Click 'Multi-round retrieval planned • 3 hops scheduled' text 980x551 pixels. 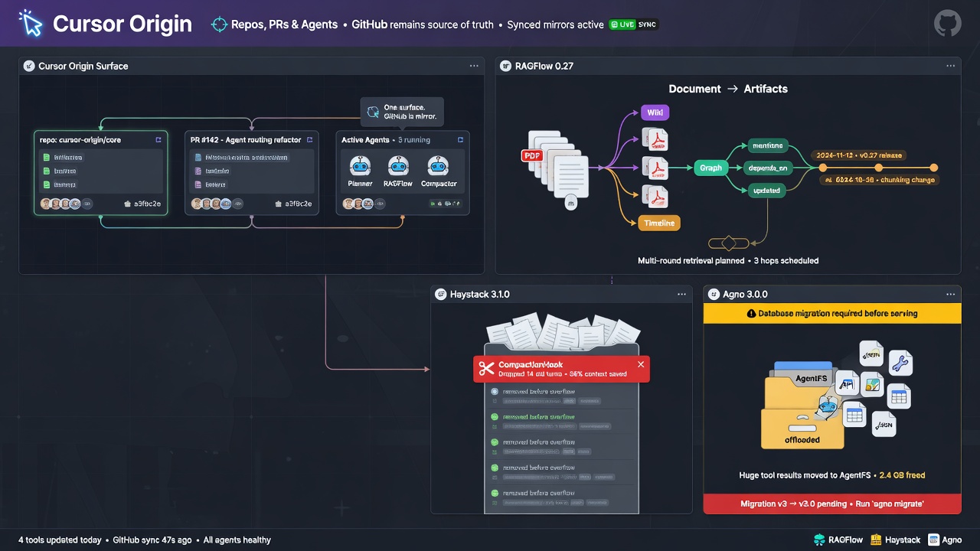728,261
